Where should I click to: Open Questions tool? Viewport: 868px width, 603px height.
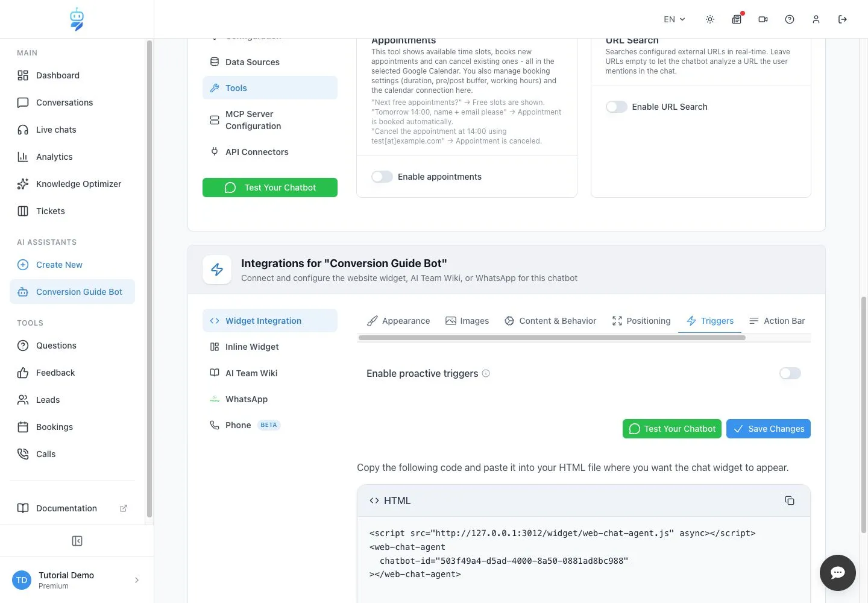coord(72,346)
